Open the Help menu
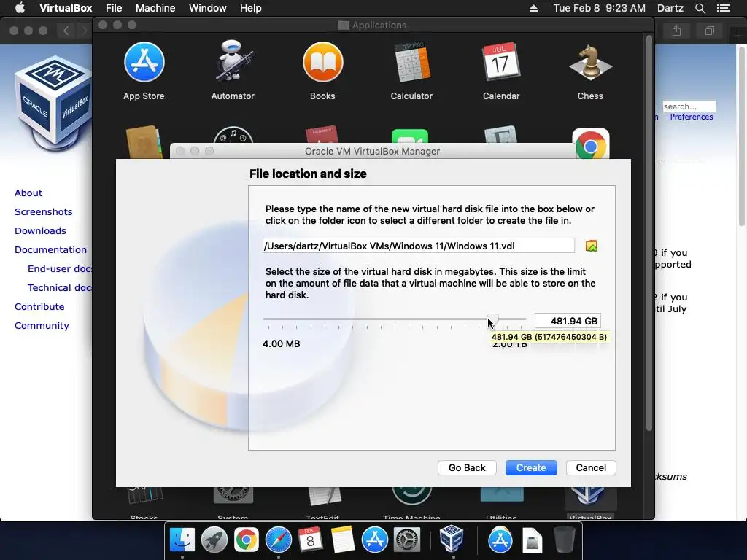This screenshot has height=560, width=747. 251,8
